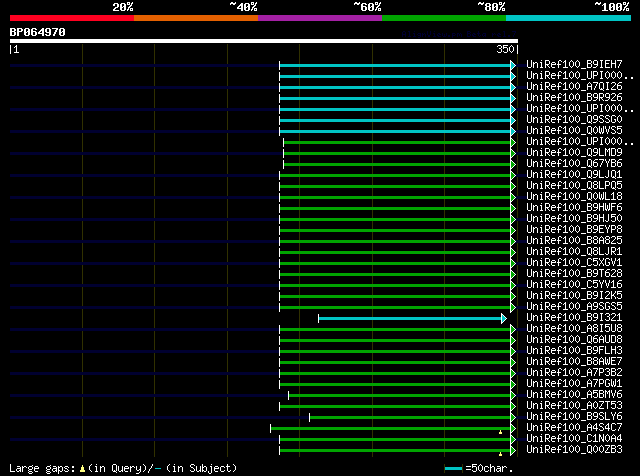Select the UniRef100_B9I2K5 label
The height and width of the screenshot is (476, 640).
click(574, 296)
